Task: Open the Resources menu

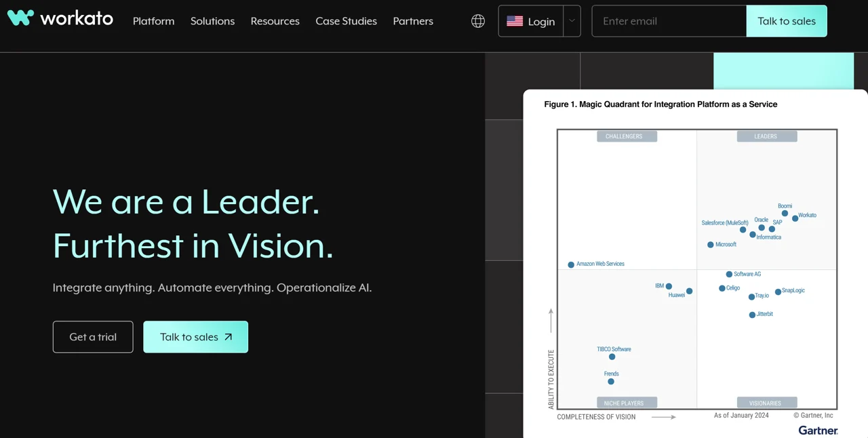Action: point(275,21)
